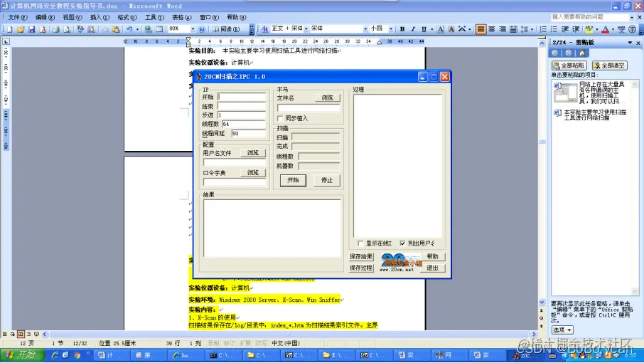The height and width of the screenshot is (363, 644).
Task: Toggle Underline formatting
Action: (x=424, y=28)
